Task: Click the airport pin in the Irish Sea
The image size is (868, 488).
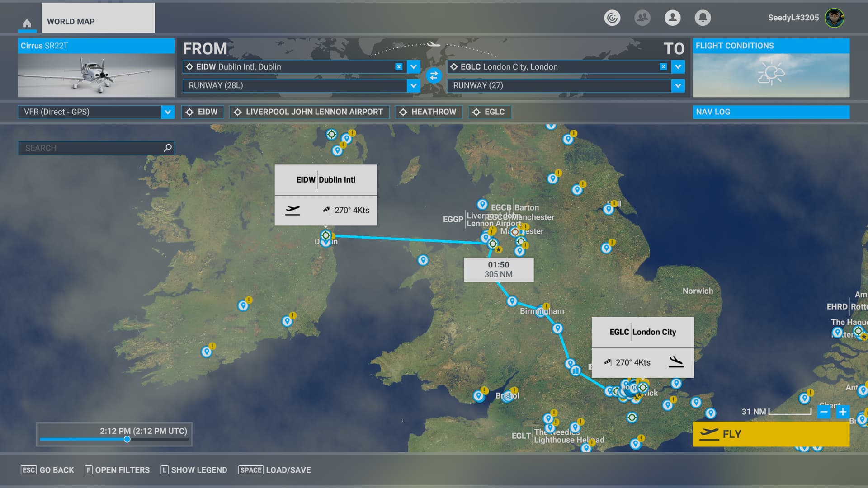Action: coord(423,260)
